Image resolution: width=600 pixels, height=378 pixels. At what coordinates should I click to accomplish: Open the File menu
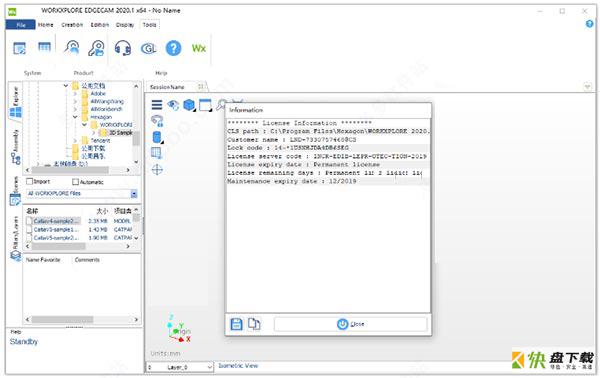point(21,24)
